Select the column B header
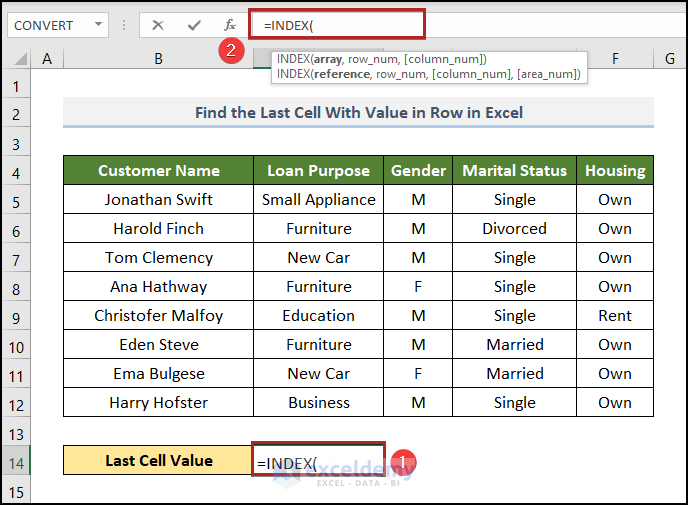The height and width of the screenshot is (505, 688). pos(158,60)
